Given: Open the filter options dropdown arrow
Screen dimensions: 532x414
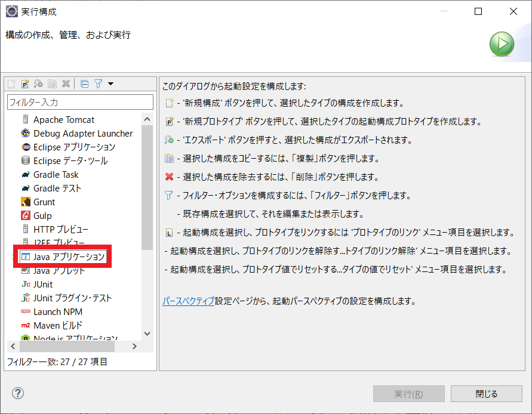Looking at the screenshot, I should tap(110, 84).
